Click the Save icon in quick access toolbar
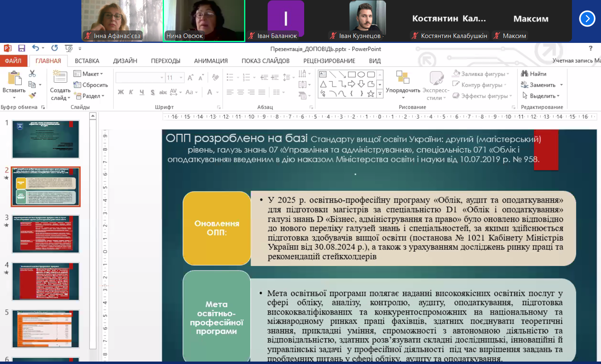This screenshot has height=364, width=601. [x=22, y=48]
